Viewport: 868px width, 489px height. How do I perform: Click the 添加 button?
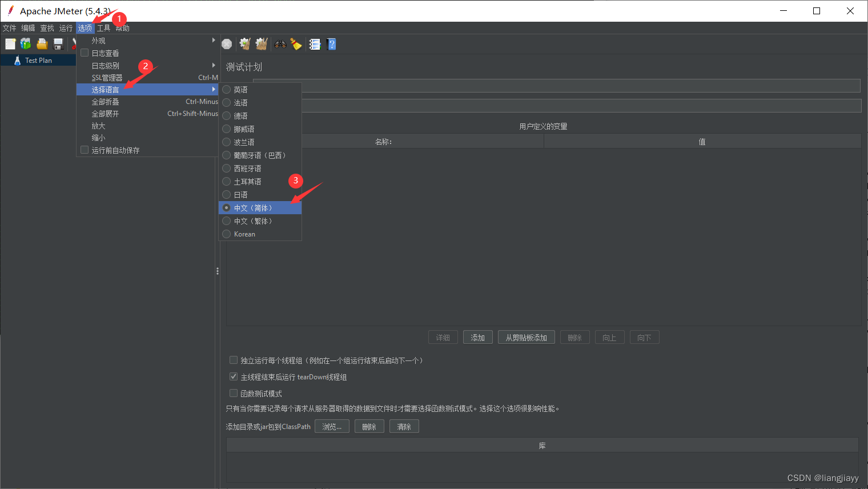pyautogui.click(x=478, y=338)
